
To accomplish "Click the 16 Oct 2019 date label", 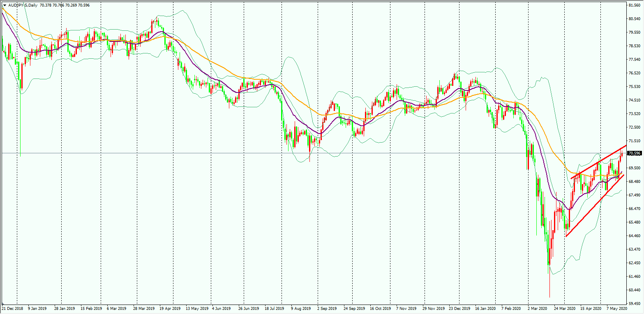I will pos(380,308).
